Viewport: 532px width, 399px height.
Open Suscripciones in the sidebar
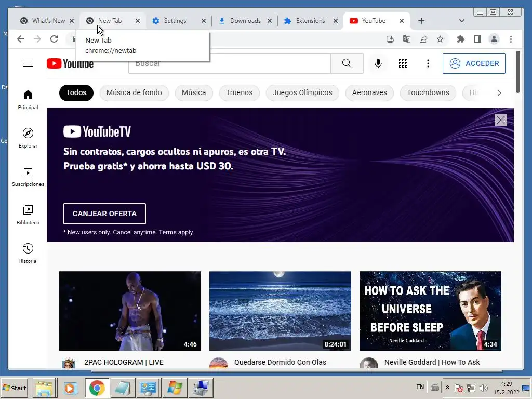(28, 177)
